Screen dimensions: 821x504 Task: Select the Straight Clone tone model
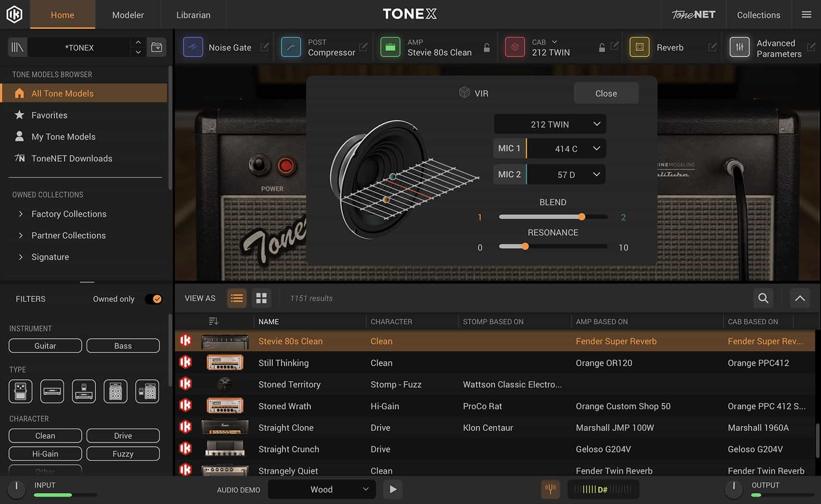click(495, 428)
